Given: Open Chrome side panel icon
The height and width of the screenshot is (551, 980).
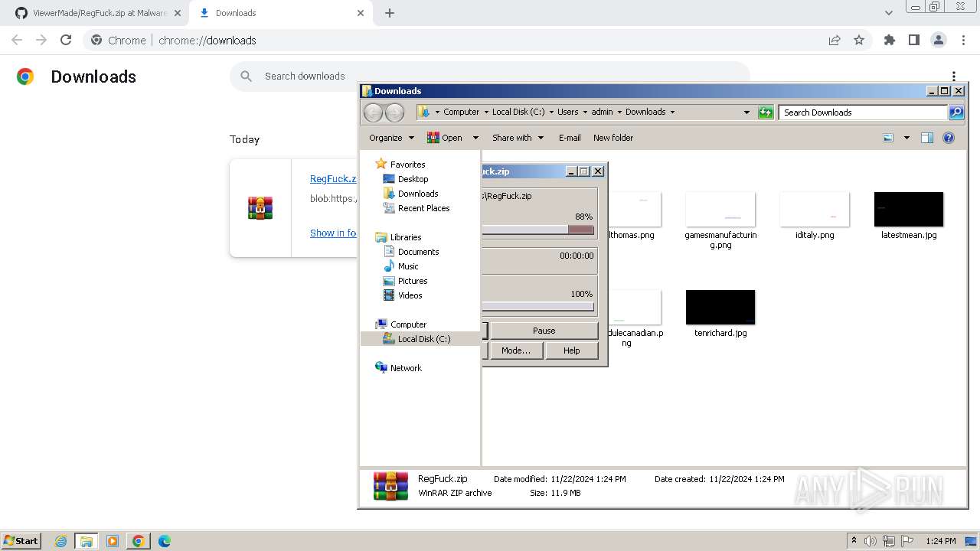Looking at the screenshot, I should [x=913, y=40].
